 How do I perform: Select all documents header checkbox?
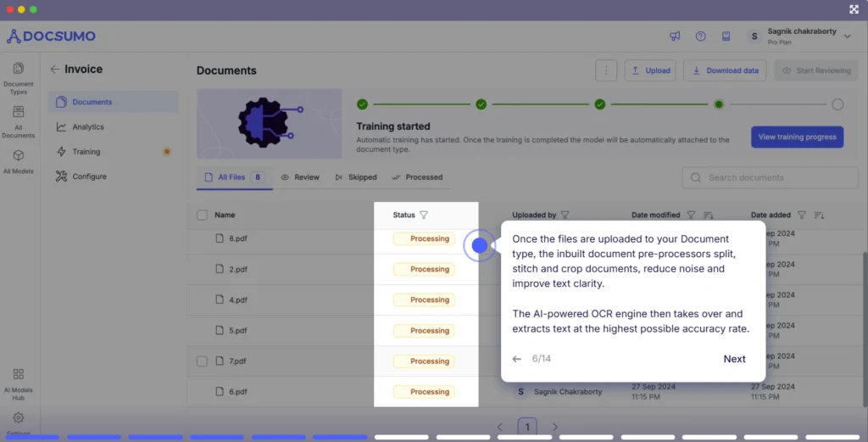tap(202, 215)
